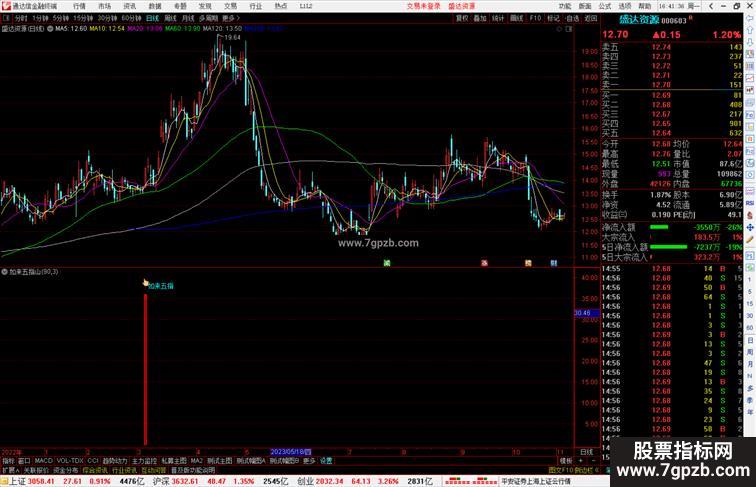The width and height of the screenshot is (756, 487).
Task: Click the red 如来五指 signal bar
Action: pyautogui.click(x=146, y=369)
